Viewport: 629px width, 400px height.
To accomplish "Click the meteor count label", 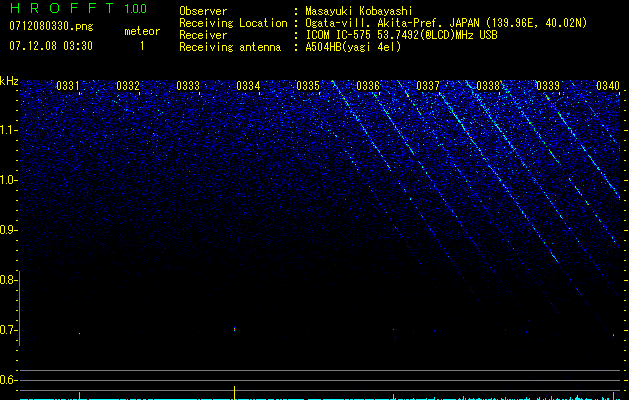I will (x=142, y=31).
